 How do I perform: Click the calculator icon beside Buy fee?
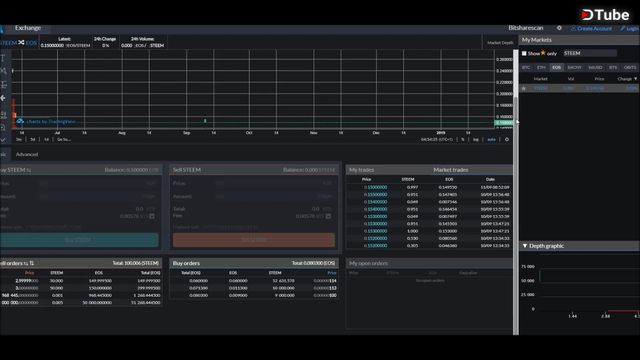pyautogui.click(x=152, y=216)
